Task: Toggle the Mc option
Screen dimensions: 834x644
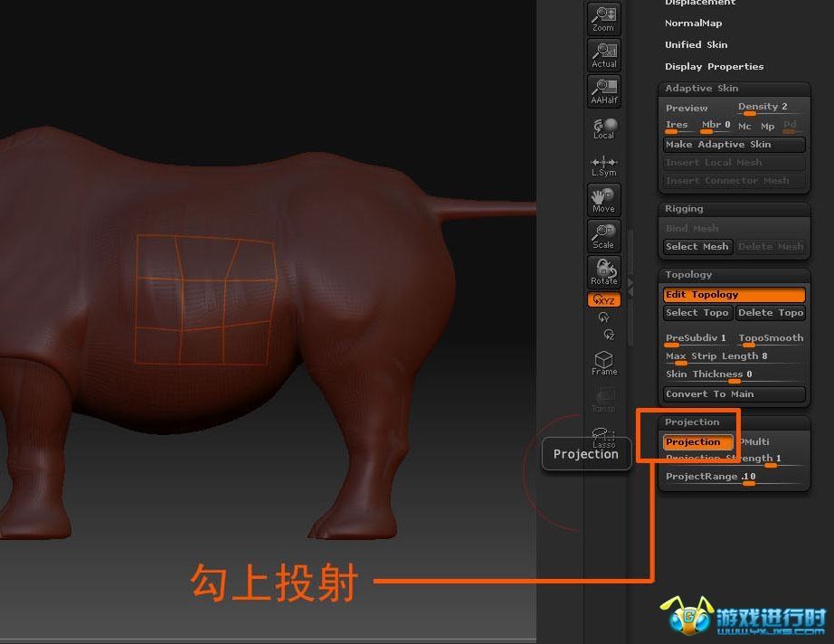Action: (744, 127)
